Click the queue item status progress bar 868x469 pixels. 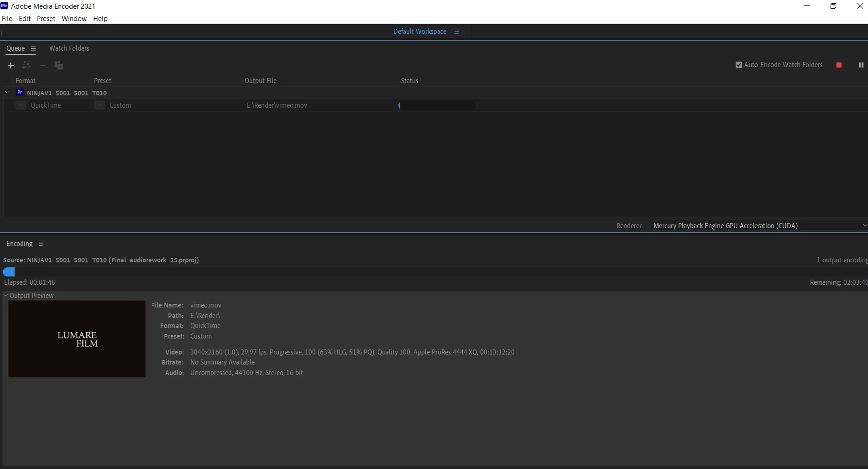(437, 105)
